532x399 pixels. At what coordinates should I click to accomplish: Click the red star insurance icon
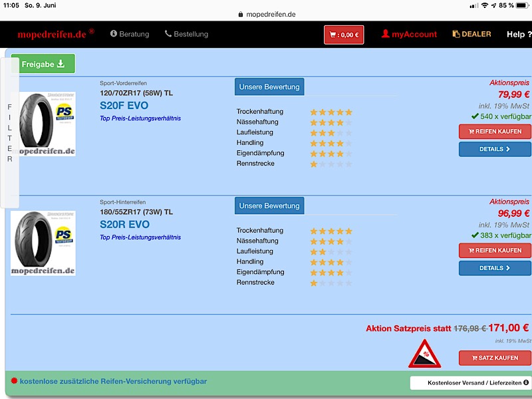(x=14, y=380)
